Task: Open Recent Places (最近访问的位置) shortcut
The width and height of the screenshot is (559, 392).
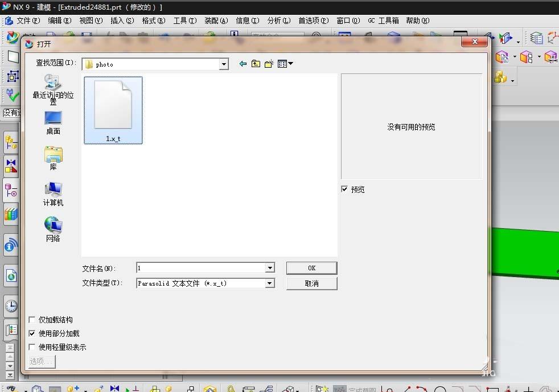Action: [53, 89]
